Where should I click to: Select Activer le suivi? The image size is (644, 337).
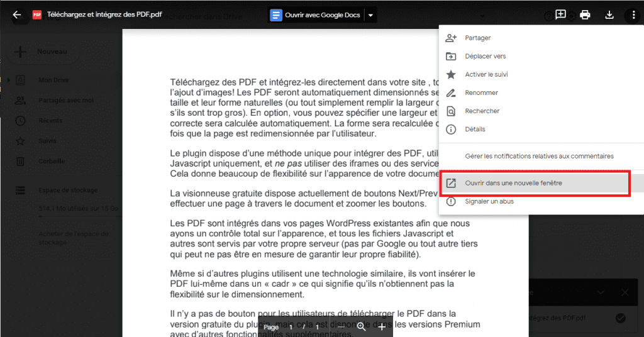coord(541,74)
